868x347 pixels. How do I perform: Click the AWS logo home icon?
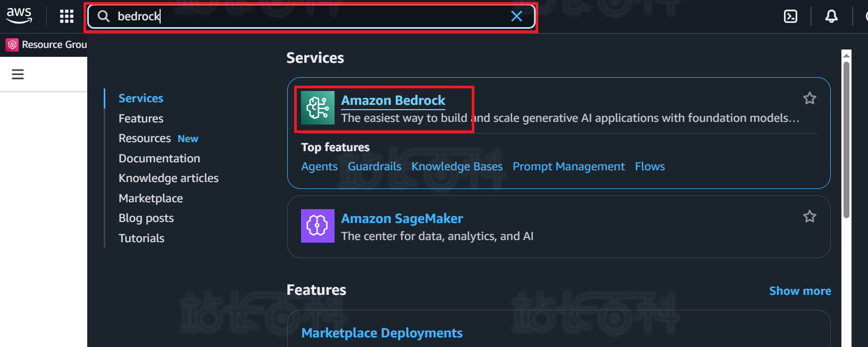click(19, 15)
